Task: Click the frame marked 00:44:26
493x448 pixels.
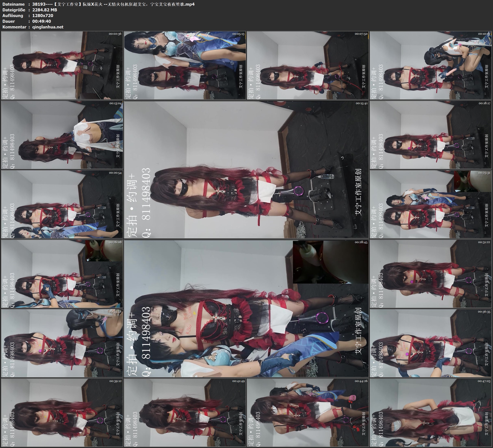Action: pyautogui.click(x=308, y=412)
